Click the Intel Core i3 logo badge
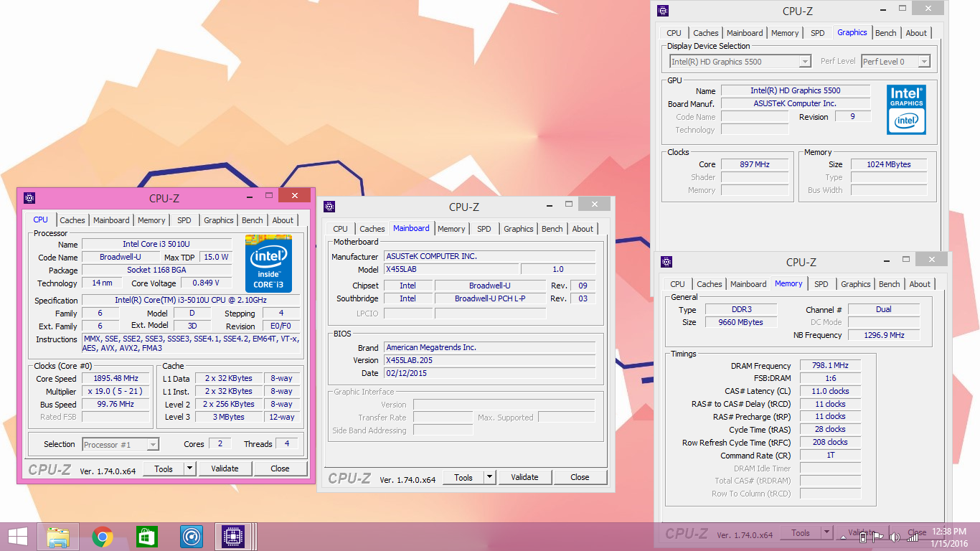This screenshot has width=980, height=551. click(x=268, y=263)
